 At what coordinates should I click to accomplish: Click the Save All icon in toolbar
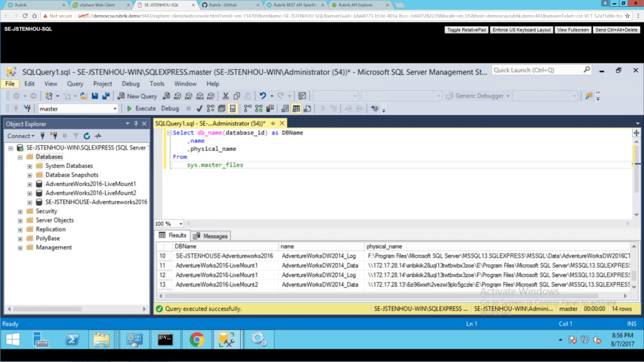click(105, 96)
